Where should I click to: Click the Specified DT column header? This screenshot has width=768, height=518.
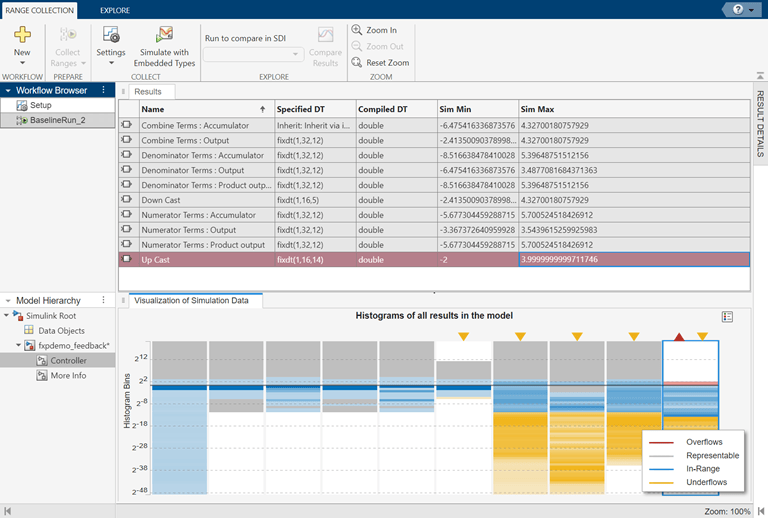[315, 109]
